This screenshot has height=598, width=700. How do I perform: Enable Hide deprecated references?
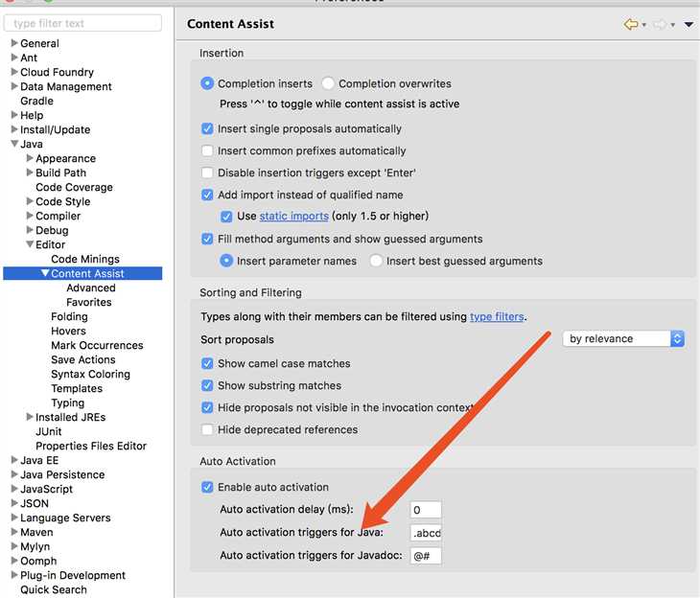[x=207, y=429]
